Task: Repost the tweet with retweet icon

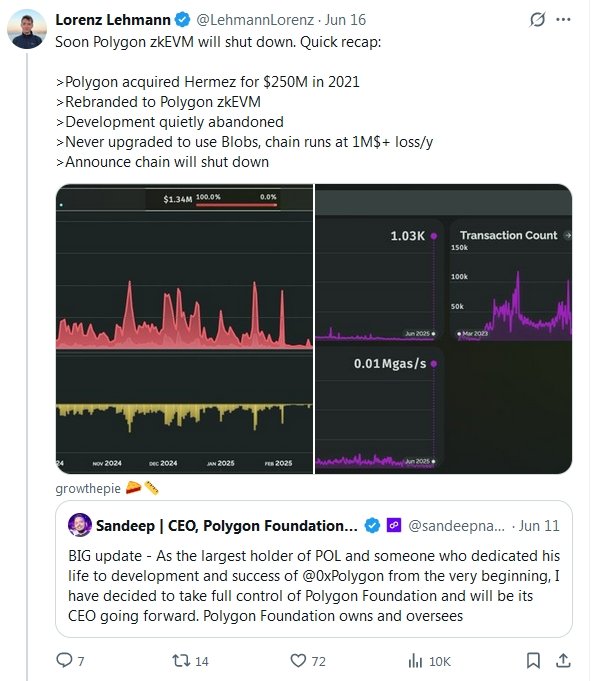Action: tap(181, 661)
